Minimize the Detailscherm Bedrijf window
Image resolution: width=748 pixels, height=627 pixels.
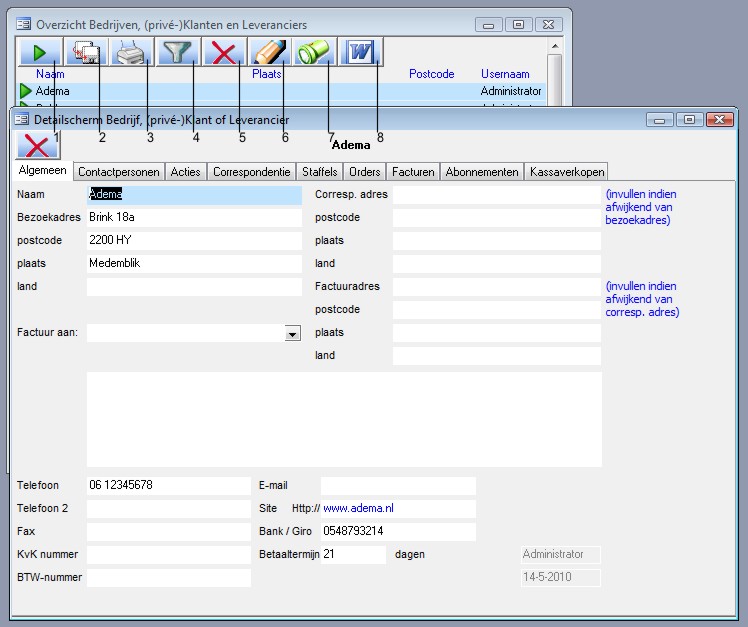[x=660, y=119]
